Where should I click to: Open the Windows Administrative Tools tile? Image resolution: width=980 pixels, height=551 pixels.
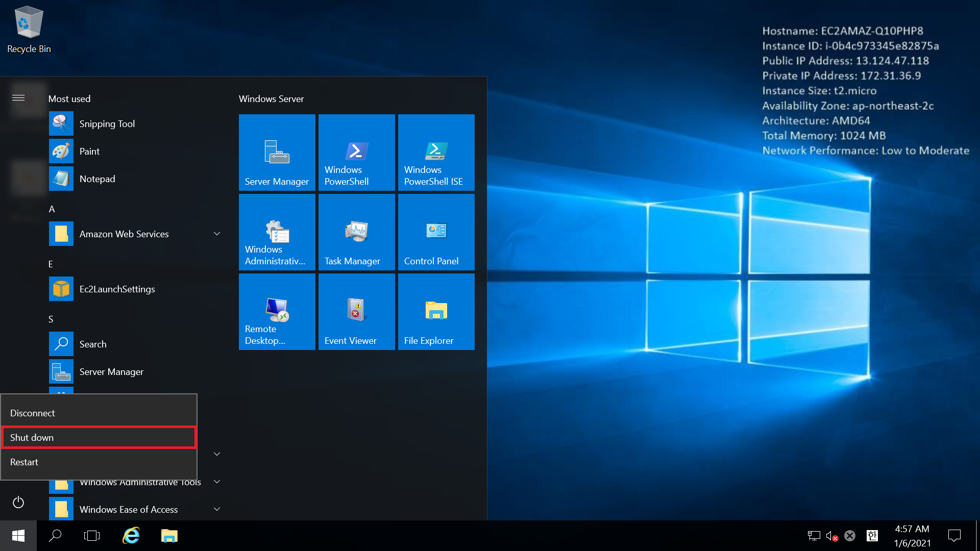coord(277,232)
